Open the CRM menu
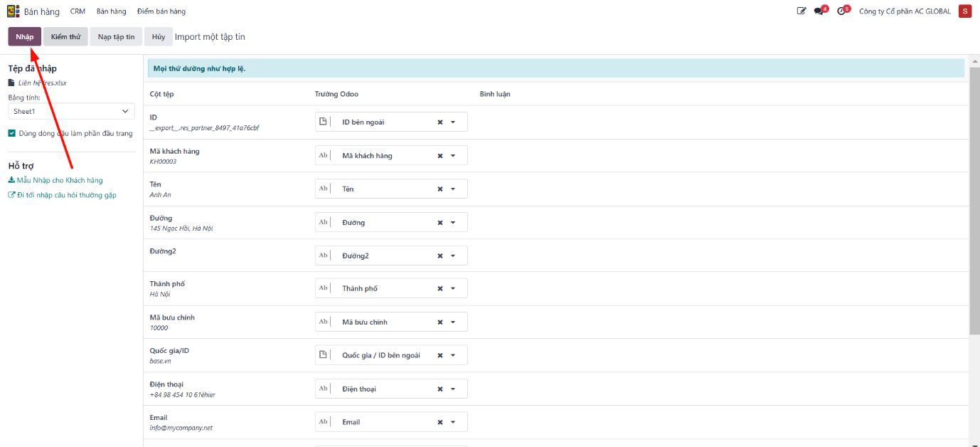 [x=78, y=11]
